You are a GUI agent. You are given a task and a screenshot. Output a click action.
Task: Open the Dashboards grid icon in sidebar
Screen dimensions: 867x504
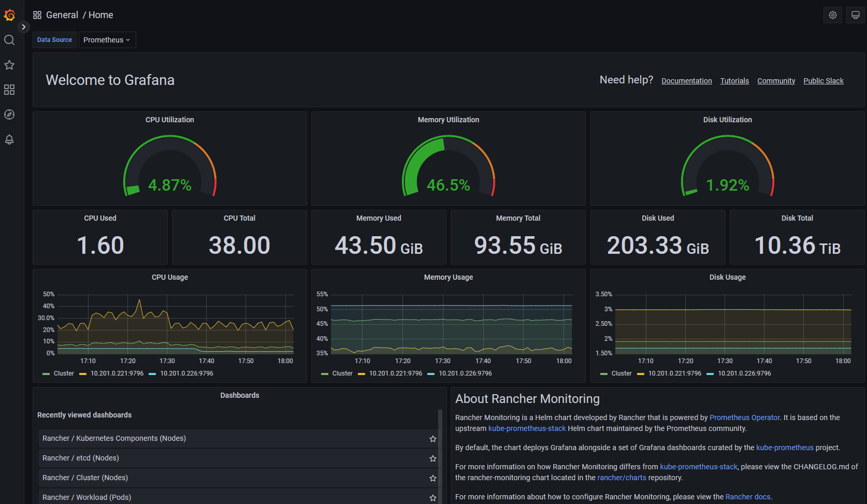[9, 90]
